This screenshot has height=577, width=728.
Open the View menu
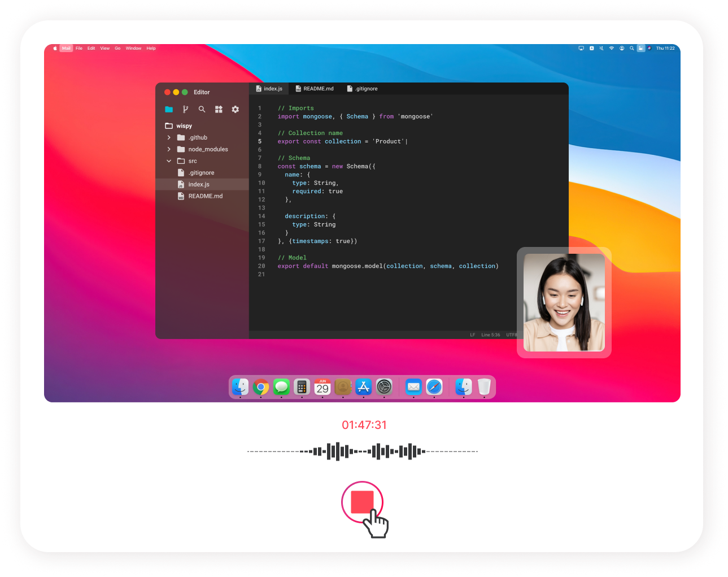[x=105, y=49]
